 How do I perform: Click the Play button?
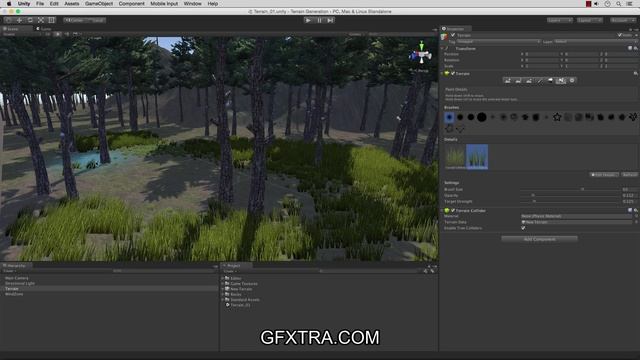[308, 20]
